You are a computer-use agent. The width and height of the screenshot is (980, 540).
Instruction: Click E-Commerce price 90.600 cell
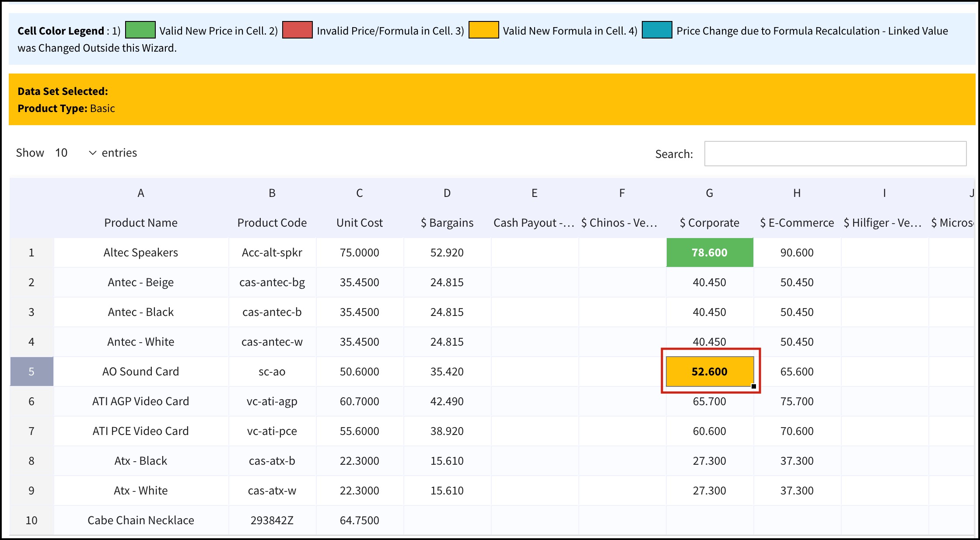tap(797, 252)
